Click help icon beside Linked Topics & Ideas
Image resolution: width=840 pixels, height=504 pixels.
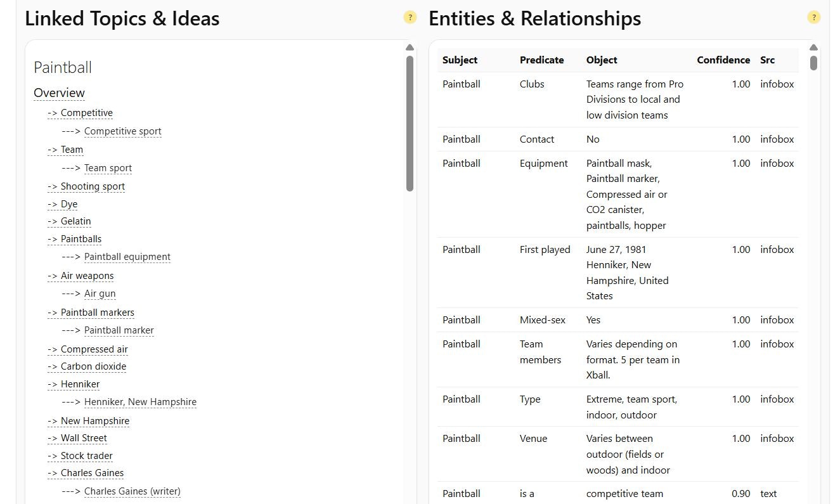pos(410,18)
